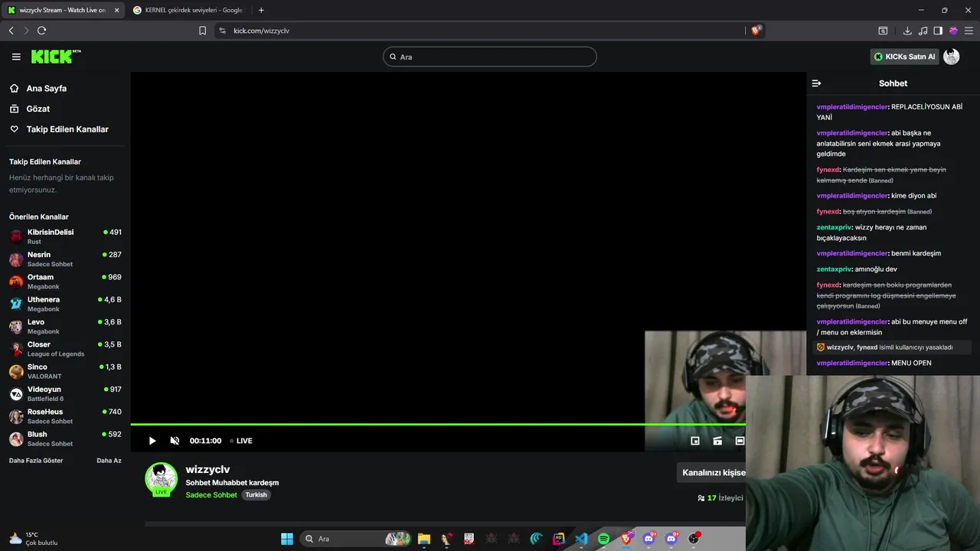This screenshot has width=980, height=551.
Task: Toggle picture-in-picture mini player icon
Action: 695,441
